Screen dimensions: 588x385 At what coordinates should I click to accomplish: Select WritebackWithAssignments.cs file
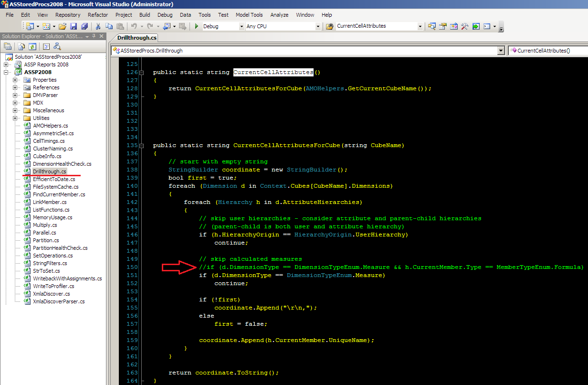click(x=67, y=278)
